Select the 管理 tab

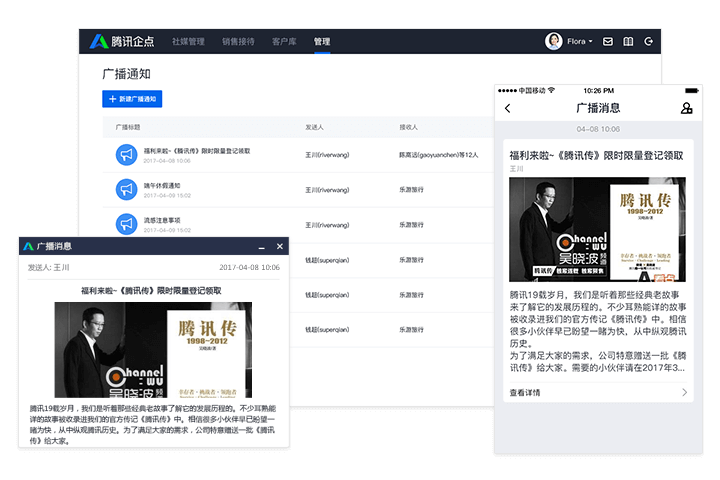click(322, 41)
